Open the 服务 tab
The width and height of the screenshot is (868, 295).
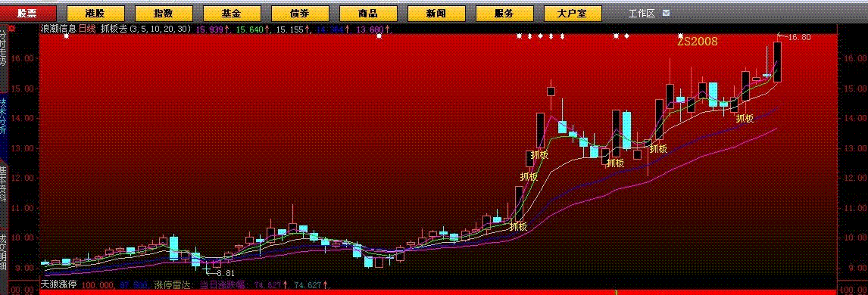(x=504, y=14)
